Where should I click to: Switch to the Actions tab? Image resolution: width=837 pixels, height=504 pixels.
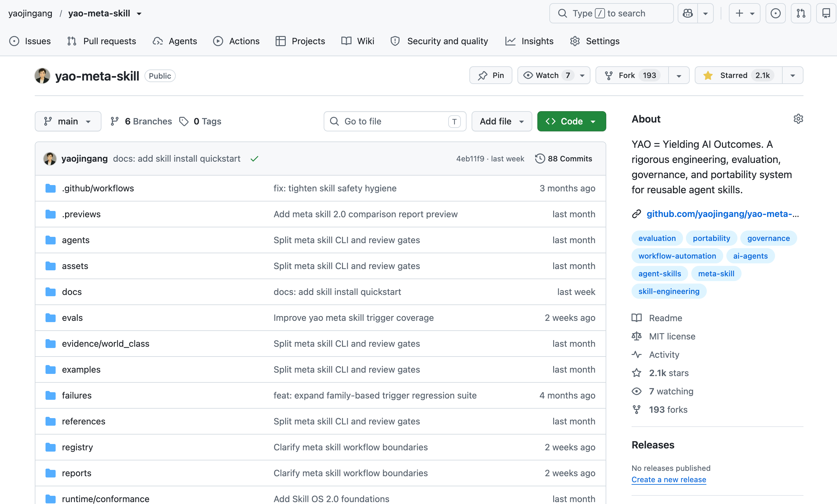[x=236, y=41]
